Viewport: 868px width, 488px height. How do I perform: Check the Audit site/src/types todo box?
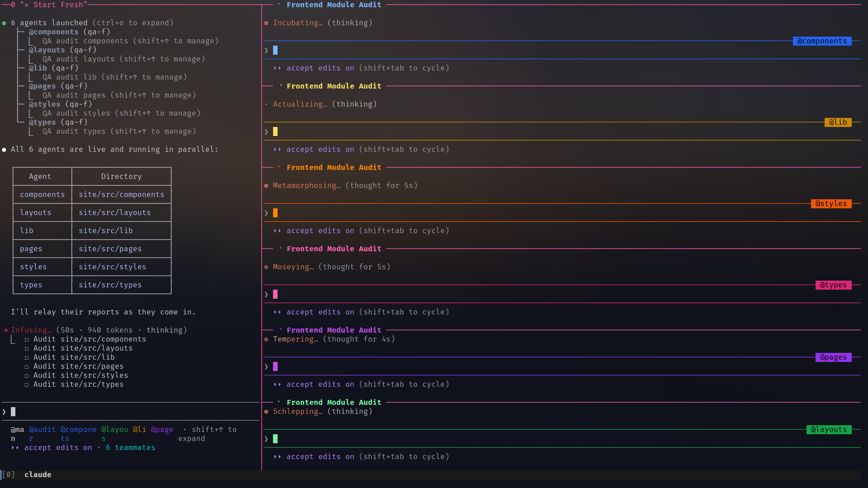(27, 385)
